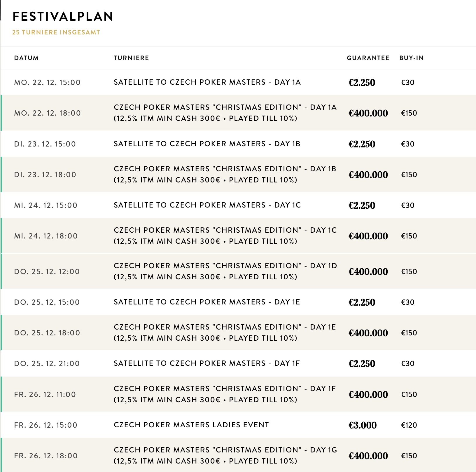Open Christmas Edition Day 1E tournament
Viewport: 476px width, 472px height.
click(x=225, y=333)
